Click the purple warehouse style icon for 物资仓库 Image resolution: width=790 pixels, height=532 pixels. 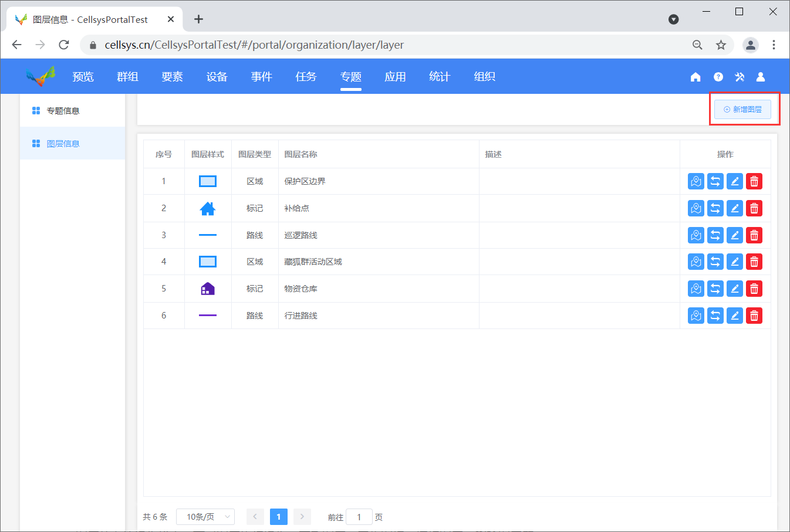point(208,289)
